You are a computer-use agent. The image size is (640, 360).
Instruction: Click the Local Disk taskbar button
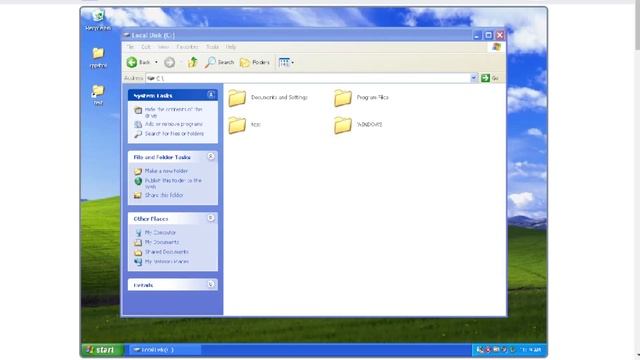(165, 350)
